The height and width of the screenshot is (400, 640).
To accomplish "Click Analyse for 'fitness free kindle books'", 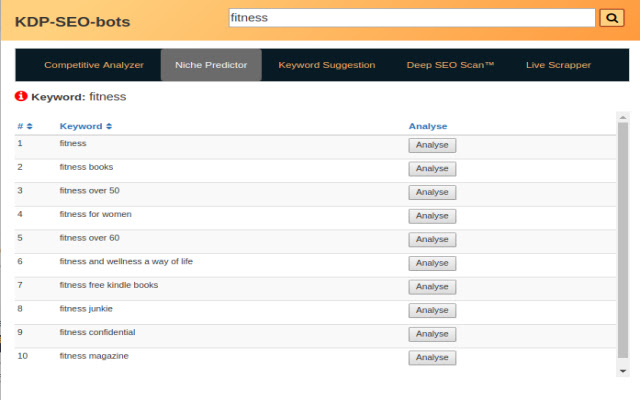I will 432,287.
